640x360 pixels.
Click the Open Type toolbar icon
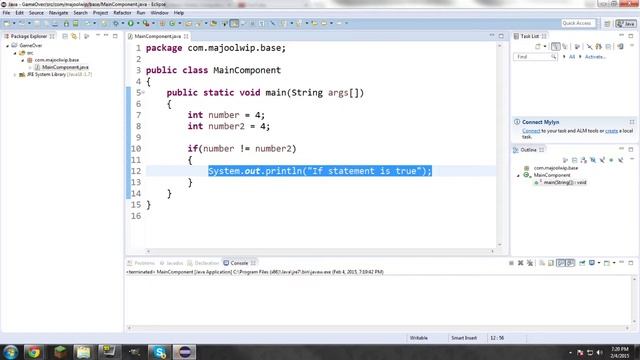[189, 23]
